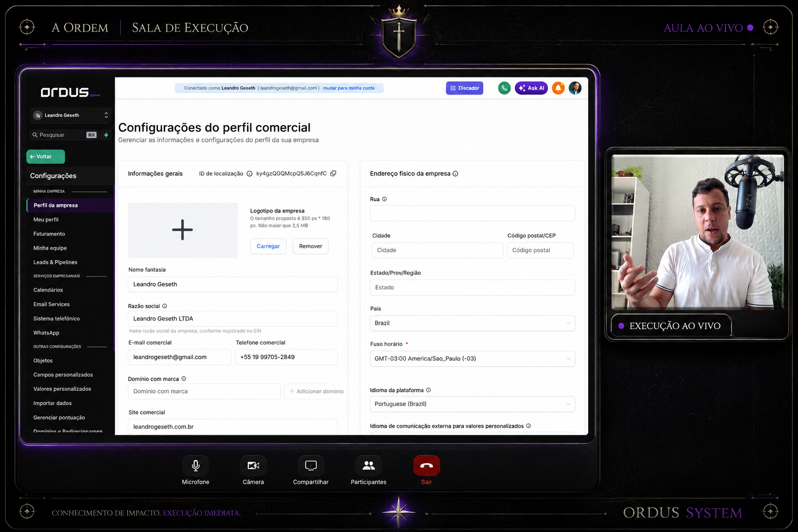This screenshot has height=532, width=798.
Task: Open the Participantes list
Action: click(369, 465)
